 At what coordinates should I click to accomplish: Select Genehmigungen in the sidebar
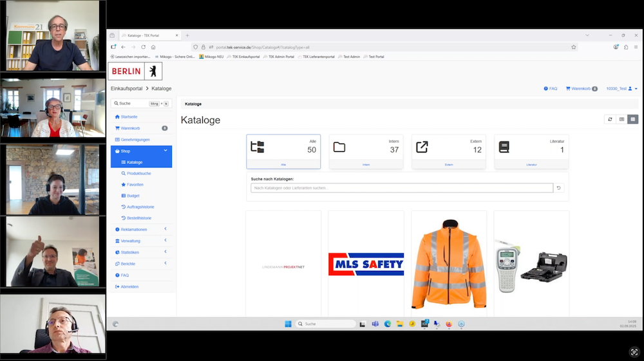coord(134,140)
